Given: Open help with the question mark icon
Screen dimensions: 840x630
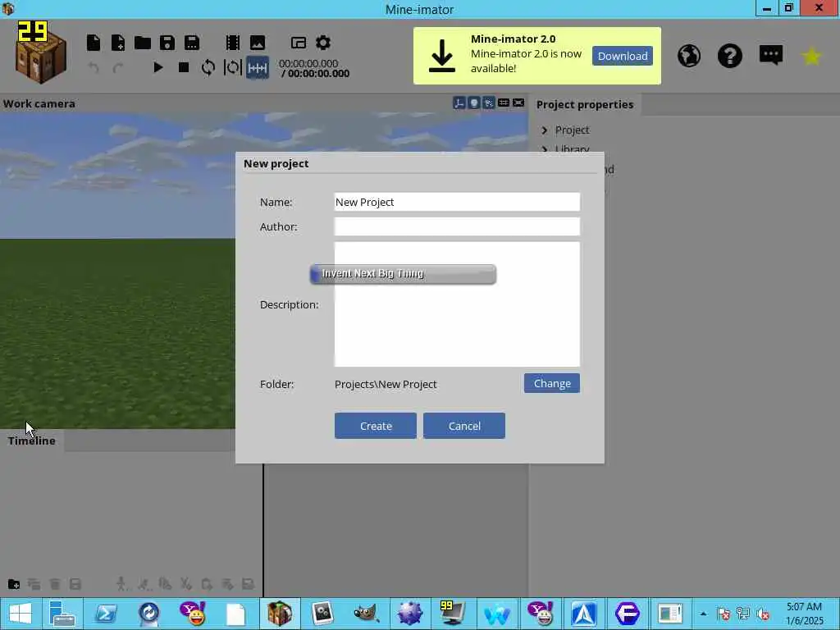Looking at the screenshot, I should point(729,56).
